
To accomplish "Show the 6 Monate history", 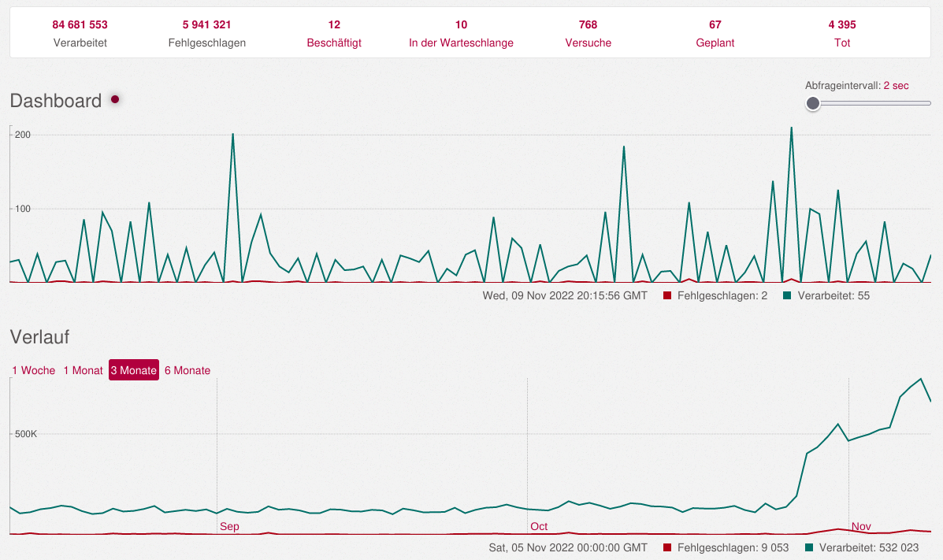I will click(x=187, y=370).
